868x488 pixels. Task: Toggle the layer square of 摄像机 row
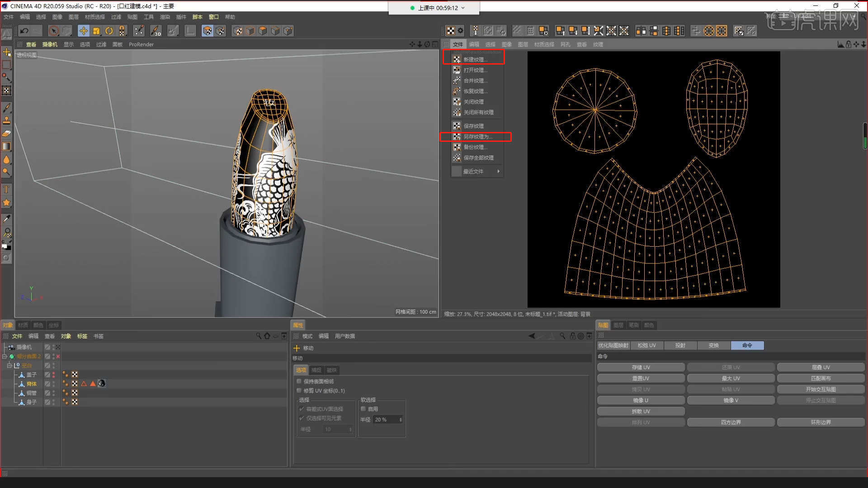tap(47, 347)
